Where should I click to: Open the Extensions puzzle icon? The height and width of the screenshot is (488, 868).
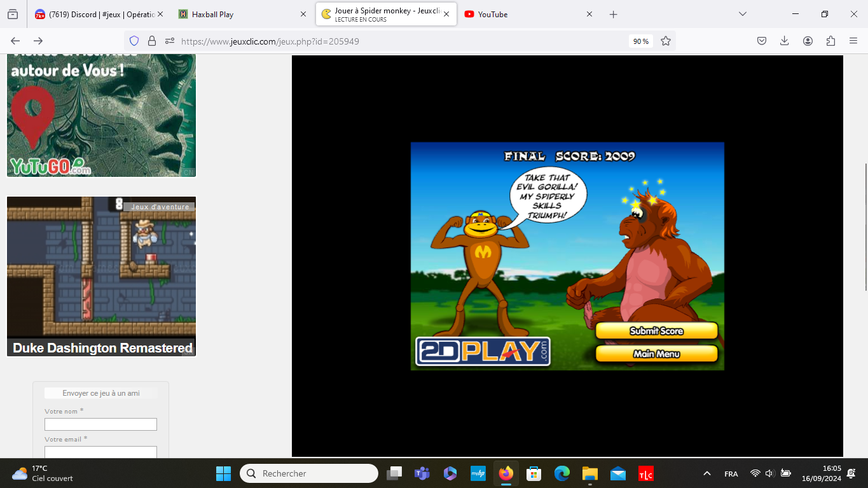[x=830, y=41]
